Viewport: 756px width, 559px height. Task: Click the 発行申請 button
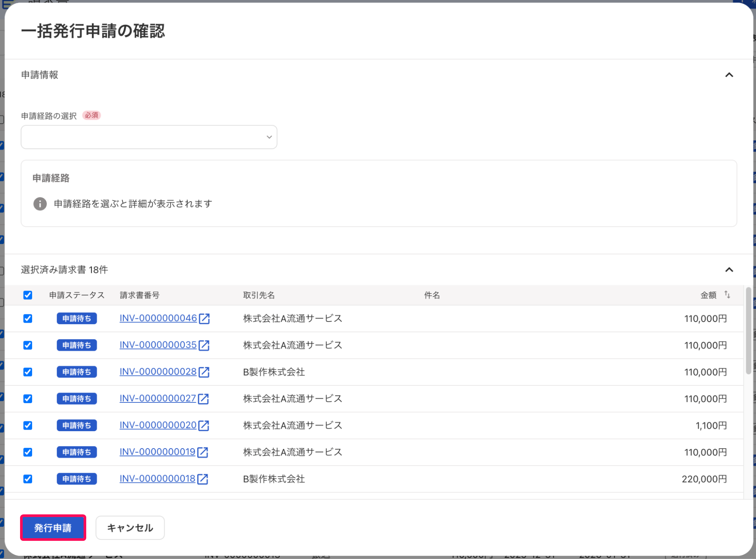[53, 528]
